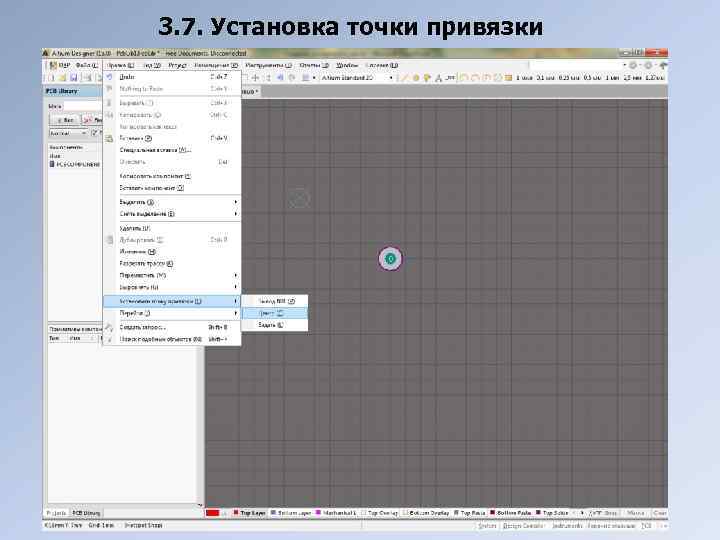Select the first Place Arc tool icon
Screen dimensions: 720x540
point(464,78)
